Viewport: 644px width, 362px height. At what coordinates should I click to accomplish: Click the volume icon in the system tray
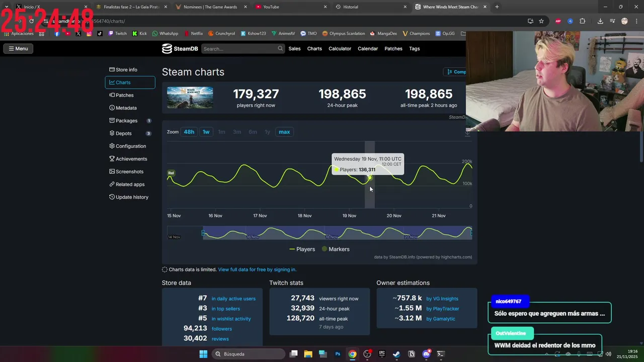click(x=608, y=354)
